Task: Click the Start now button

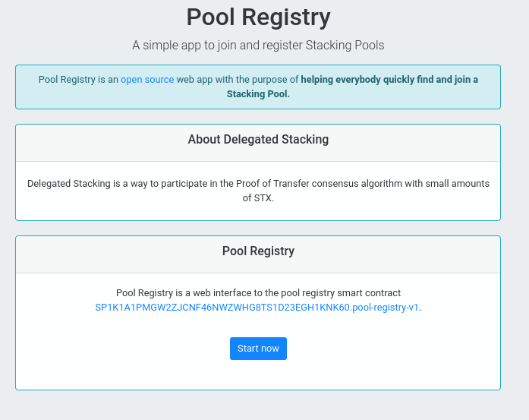Action: point(258,349)
